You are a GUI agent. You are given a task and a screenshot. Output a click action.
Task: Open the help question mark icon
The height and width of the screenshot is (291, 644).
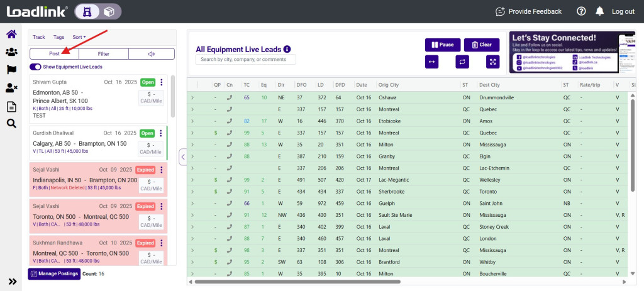pos(581,11)
